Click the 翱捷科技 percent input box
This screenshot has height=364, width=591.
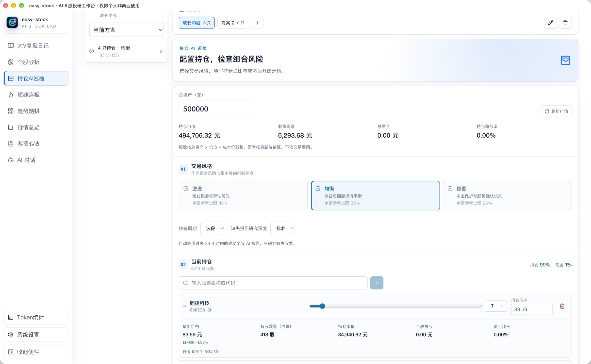coord(496,306)
